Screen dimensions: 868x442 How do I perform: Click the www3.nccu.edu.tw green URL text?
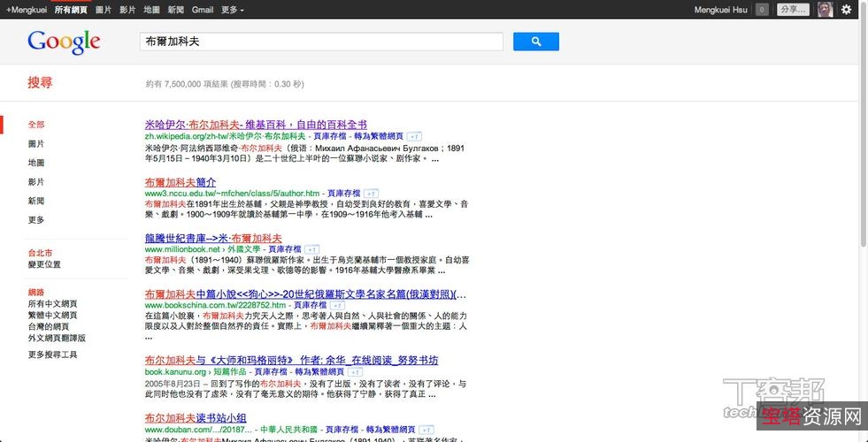233,194
